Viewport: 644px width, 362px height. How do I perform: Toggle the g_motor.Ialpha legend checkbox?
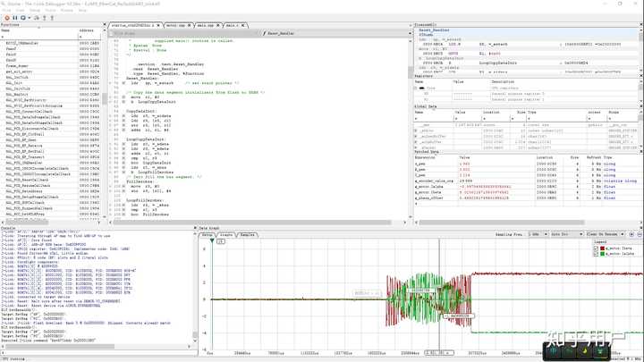click(597, 253)
